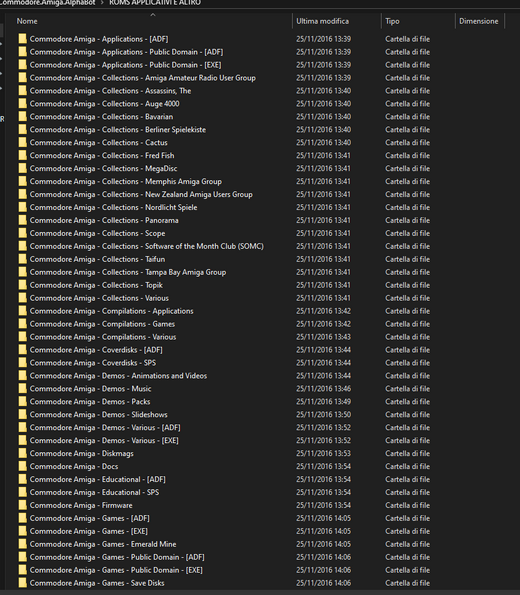This screenshot has height=595, width=520.
Task: Select Coverdisks - [ADF] folder
Action: pos(96,349)
